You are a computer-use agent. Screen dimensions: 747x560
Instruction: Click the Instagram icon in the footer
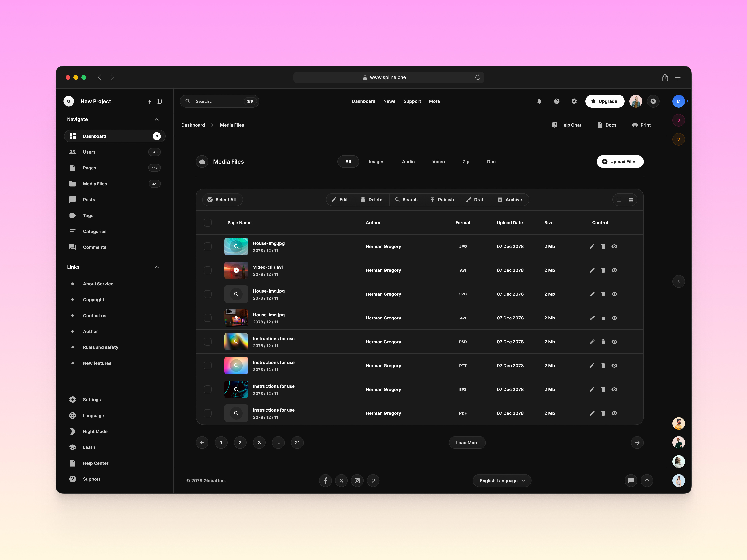[357, 480]
